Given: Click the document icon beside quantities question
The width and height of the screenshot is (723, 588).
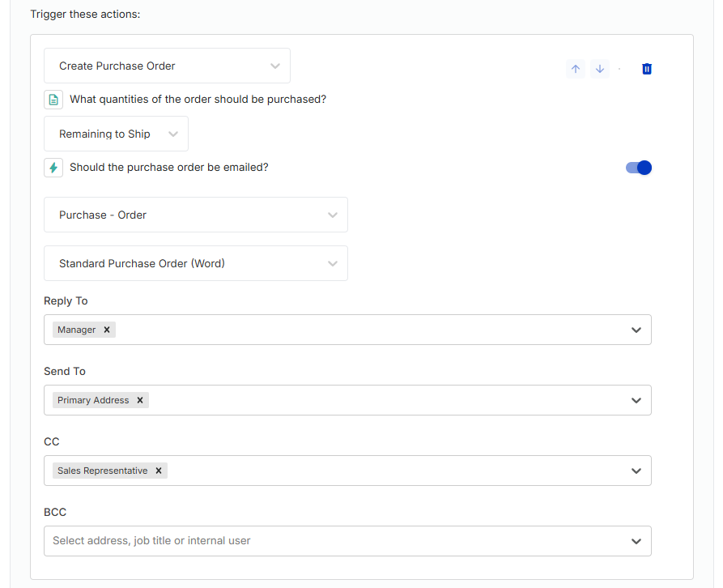Looking at the screenshot, I should pos(53,99).
